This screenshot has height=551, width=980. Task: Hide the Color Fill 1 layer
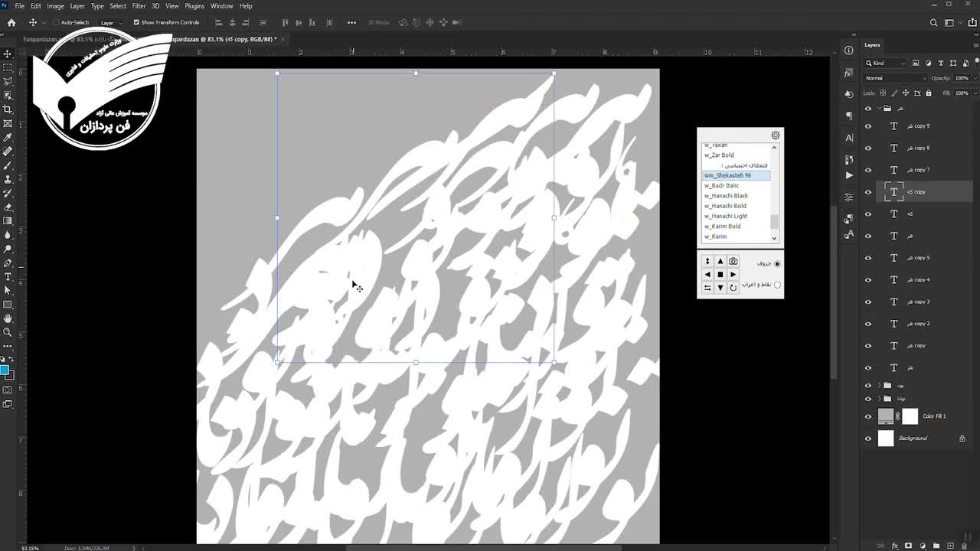[867, 416]
